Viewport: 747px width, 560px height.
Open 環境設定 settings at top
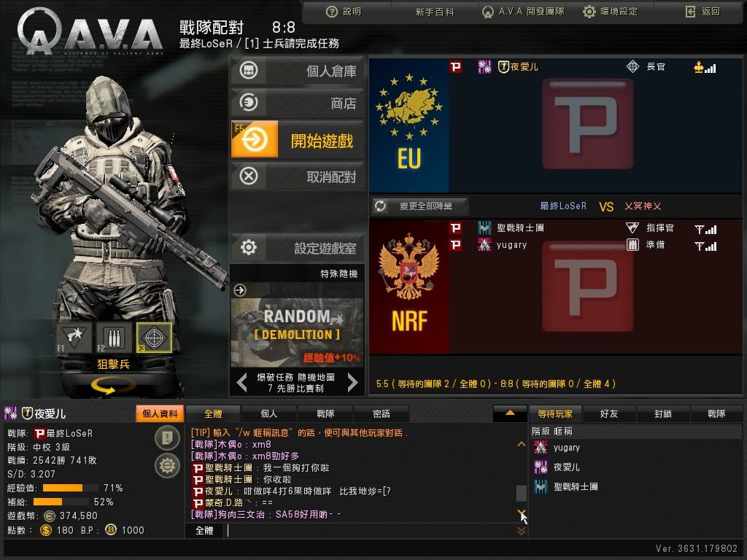[x=611, y=12]
